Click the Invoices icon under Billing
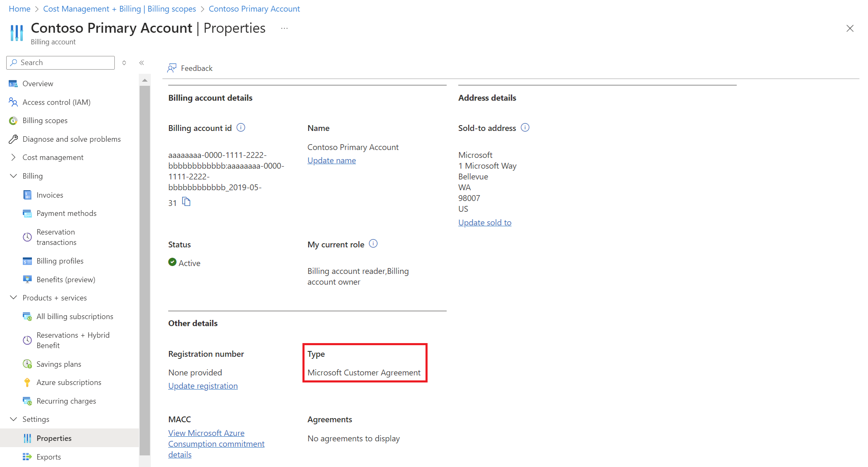 (x=27, y=195)
